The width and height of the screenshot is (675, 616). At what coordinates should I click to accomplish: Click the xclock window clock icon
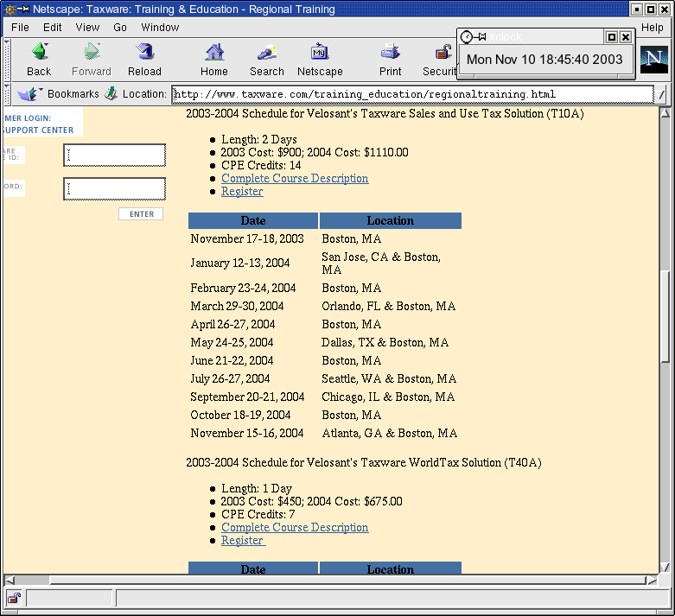pos(467,37)
